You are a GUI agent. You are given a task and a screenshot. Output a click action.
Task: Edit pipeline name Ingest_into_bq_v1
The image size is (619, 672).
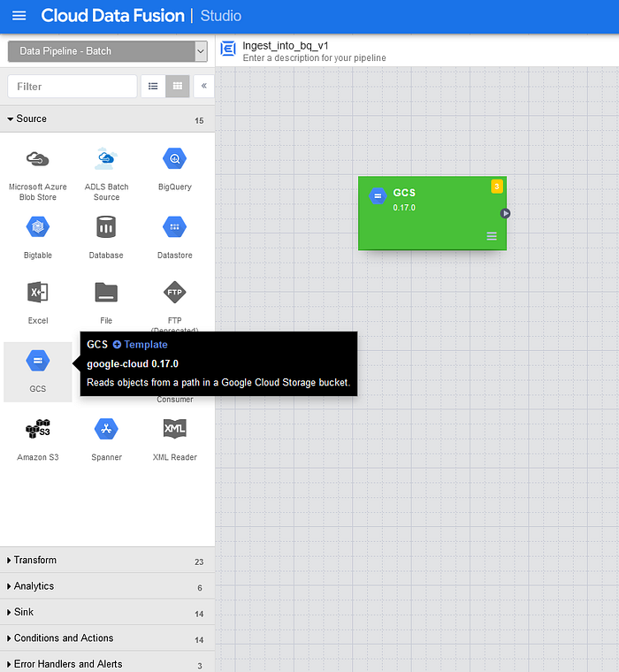[x=286, y=45]
